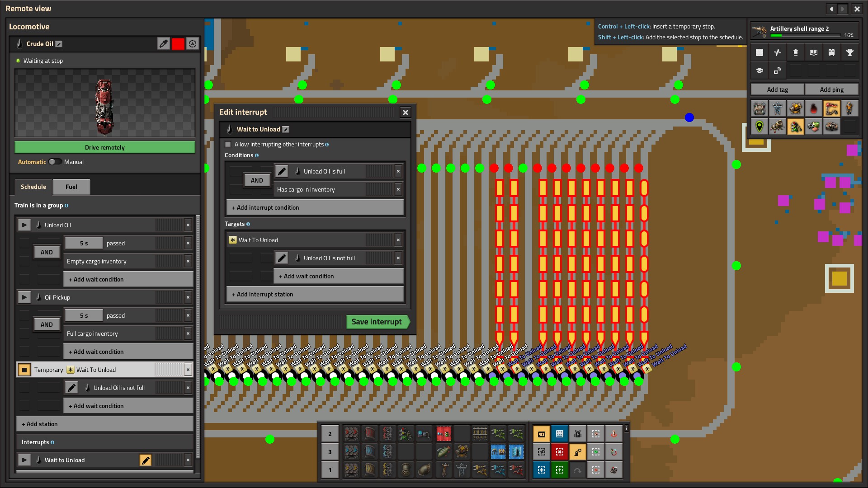868x488 pixels.
Task: Open production statistics pulse icon
Action: 778,52
